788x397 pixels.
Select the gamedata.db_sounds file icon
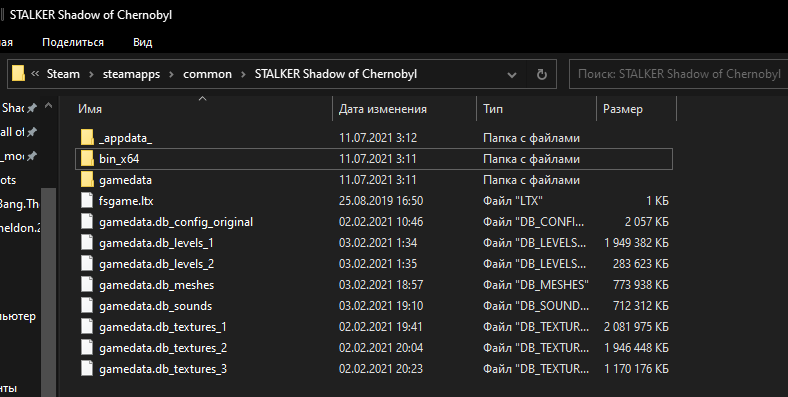point(87,306)
